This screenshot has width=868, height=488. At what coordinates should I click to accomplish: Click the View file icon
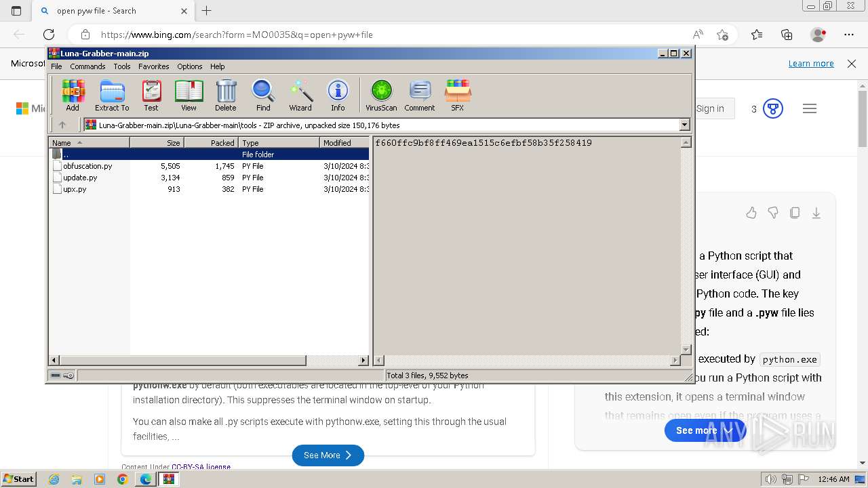(x=189, y=96)
